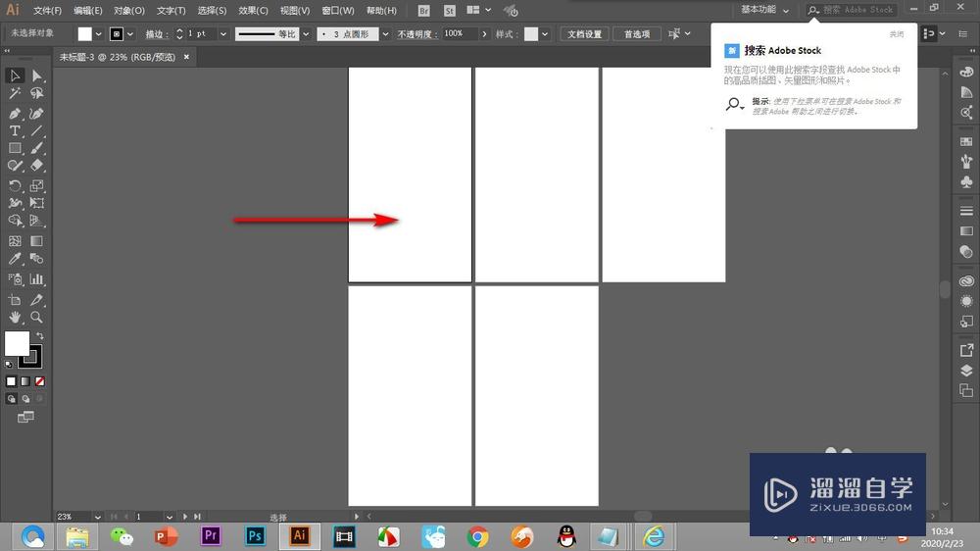This screenshot has height=551, width=980.
Task: Open the 效果(C) menu
Action: click(x=253, y=11)
